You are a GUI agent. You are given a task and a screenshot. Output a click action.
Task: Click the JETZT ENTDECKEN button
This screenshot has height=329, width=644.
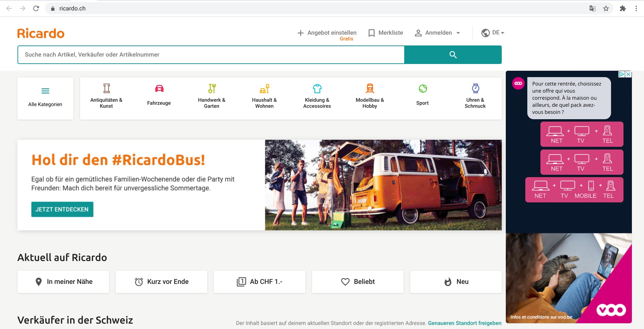point(62,209)
